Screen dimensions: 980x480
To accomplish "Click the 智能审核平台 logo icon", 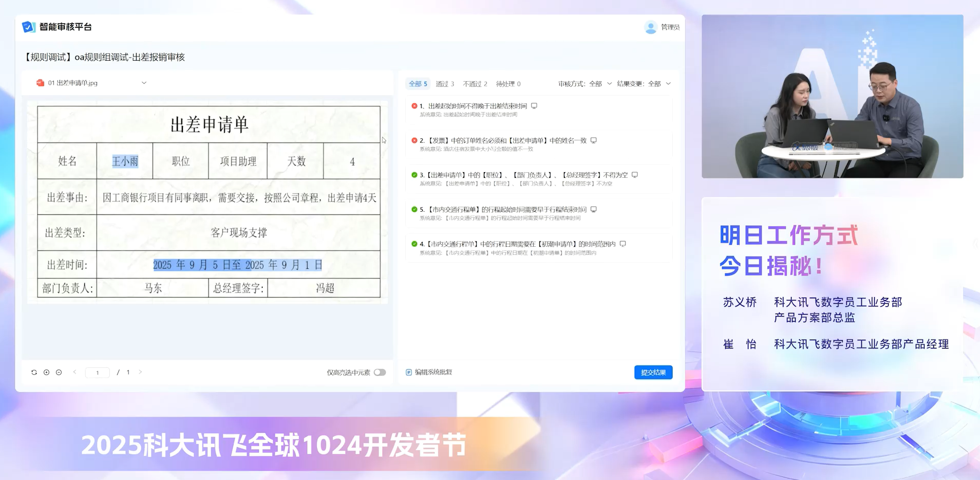I will tap(28, 27).
